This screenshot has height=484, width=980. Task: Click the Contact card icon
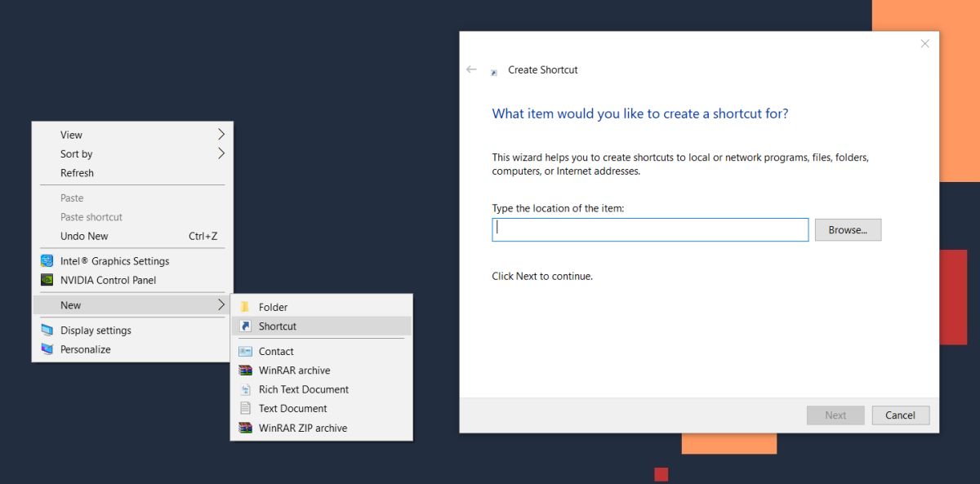pyautogui.click(x=245, y=351)
